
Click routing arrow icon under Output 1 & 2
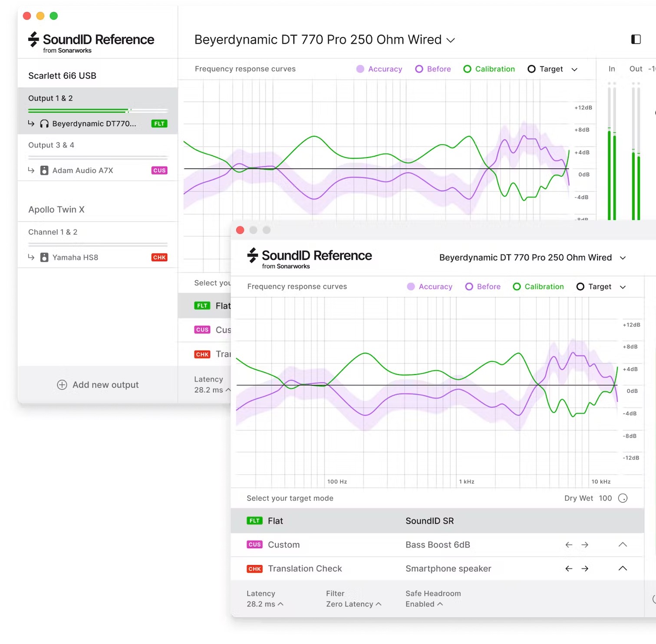[x=31, y=123]
